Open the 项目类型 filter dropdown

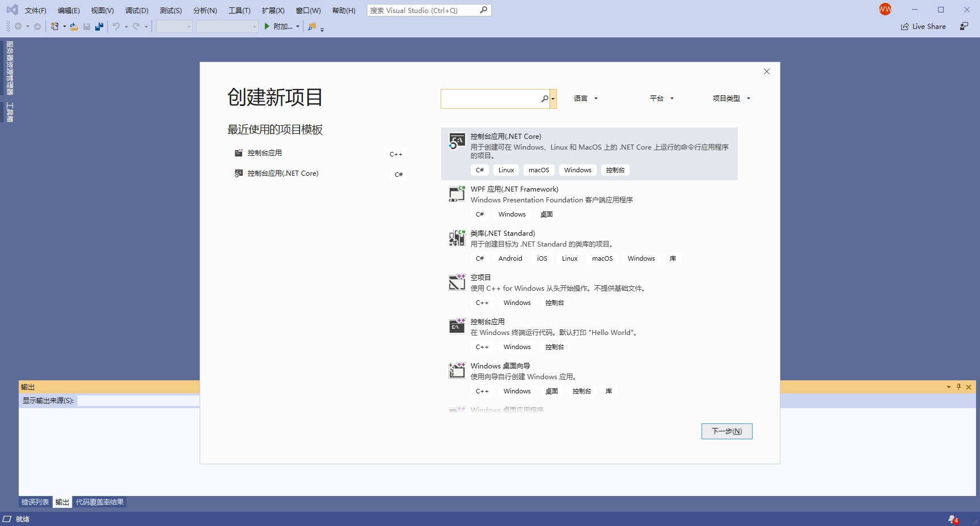tap(732, 99)
